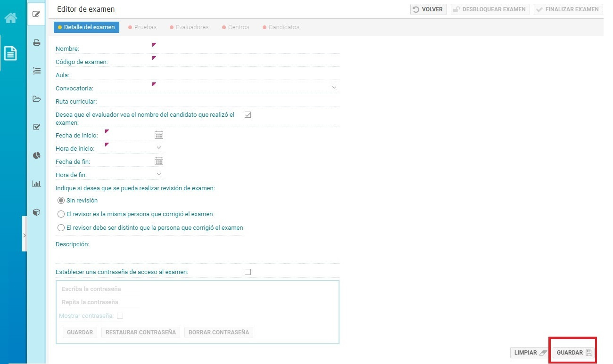Choose reviewer must be different person option
Image resolution: width=613 pixels, height=364 pixels.
coord(61,227)
